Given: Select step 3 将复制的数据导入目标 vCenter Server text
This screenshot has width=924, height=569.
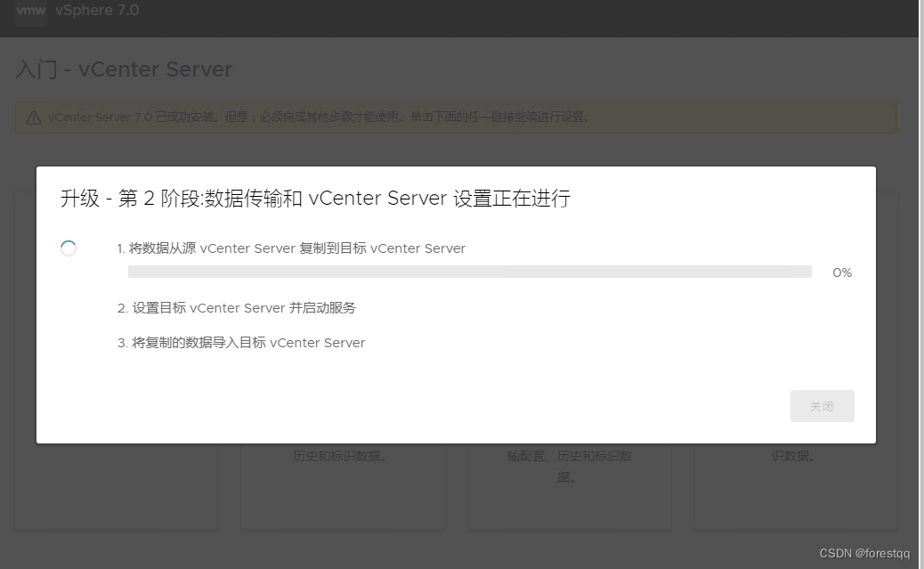Looking at the screenshot, I should point(241,343).
